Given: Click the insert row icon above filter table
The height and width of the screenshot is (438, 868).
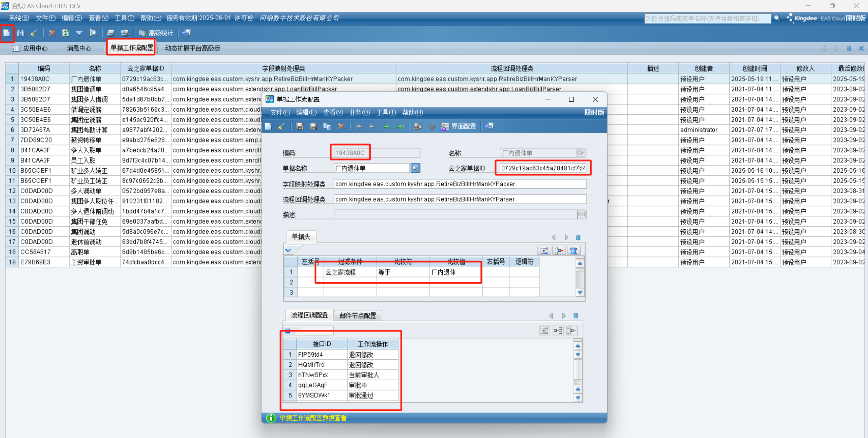Looking at the screenshot, I should 558,250.
